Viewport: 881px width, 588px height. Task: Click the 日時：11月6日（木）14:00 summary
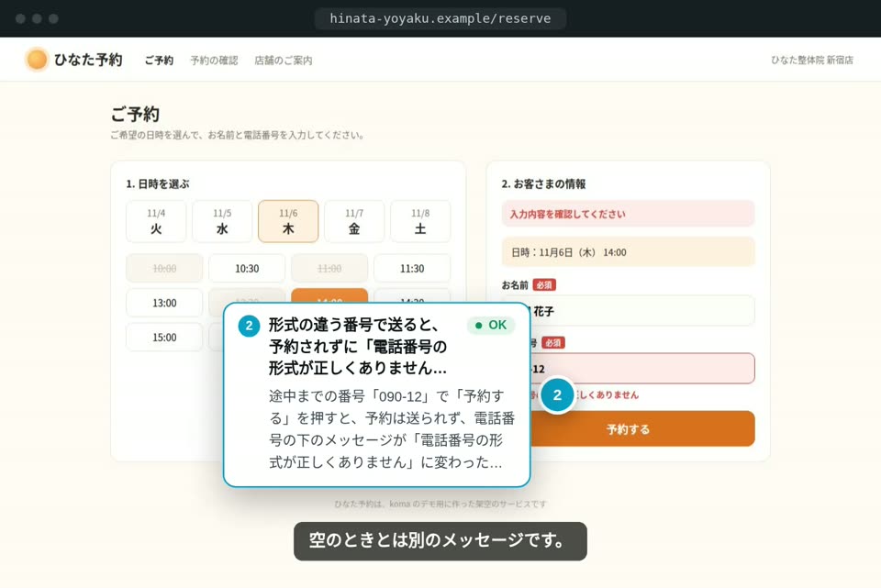point(628,252)
